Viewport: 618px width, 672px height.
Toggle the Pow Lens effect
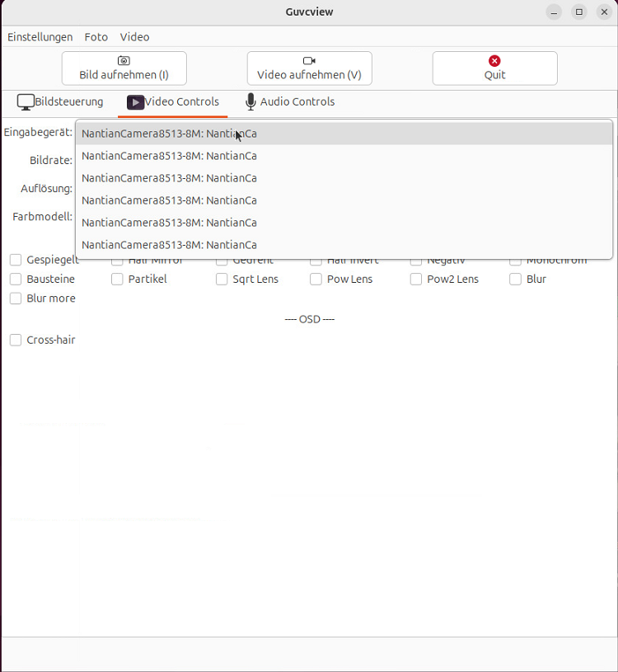point(316,279)
